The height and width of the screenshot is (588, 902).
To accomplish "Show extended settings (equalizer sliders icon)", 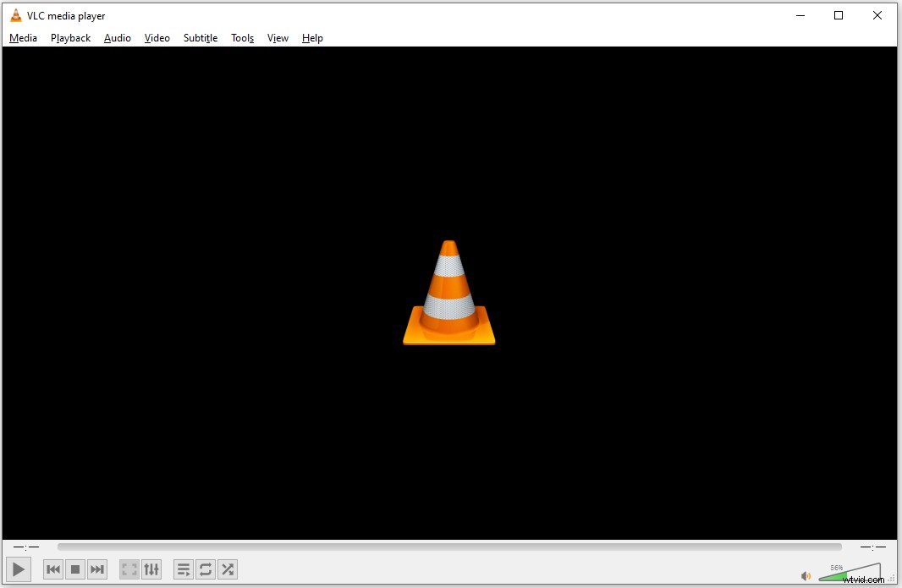I will (151, 569).
